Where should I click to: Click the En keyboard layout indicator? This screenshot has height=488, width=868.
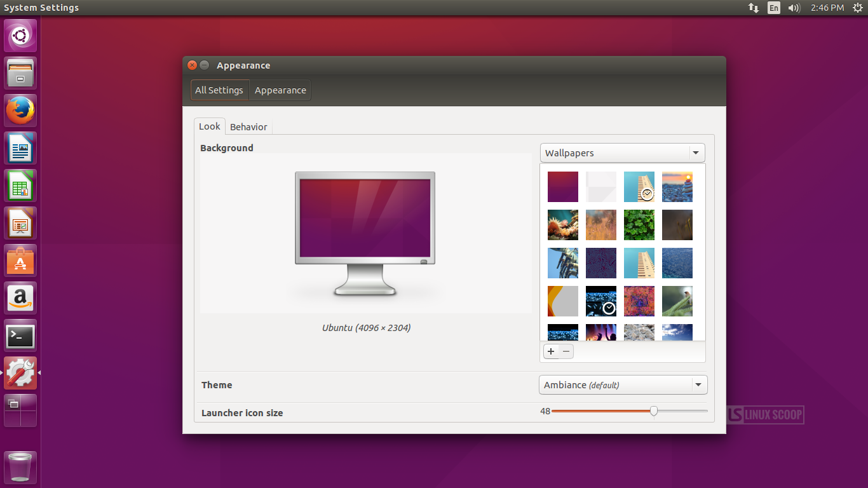tap(773, 8)
